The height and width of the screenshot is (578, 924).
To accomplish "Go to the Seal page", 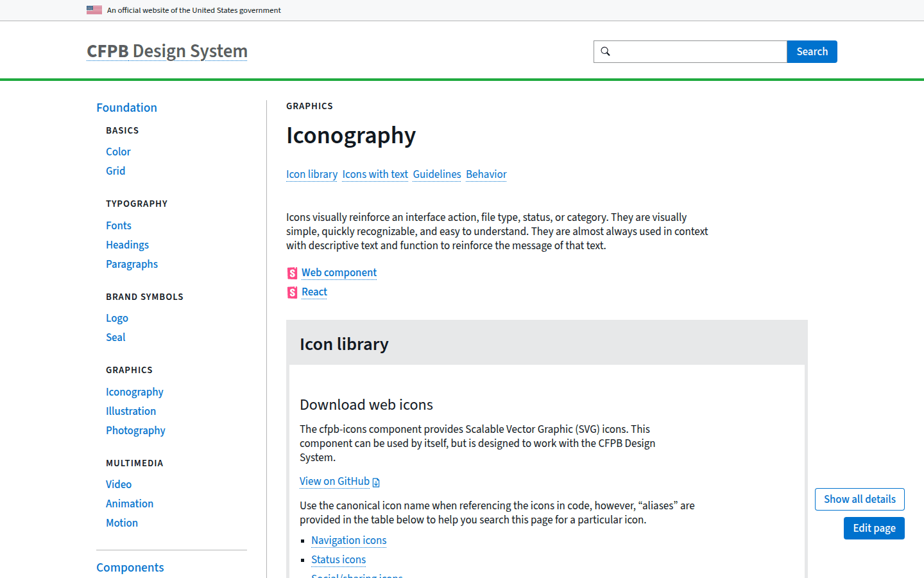I will 116,337.
